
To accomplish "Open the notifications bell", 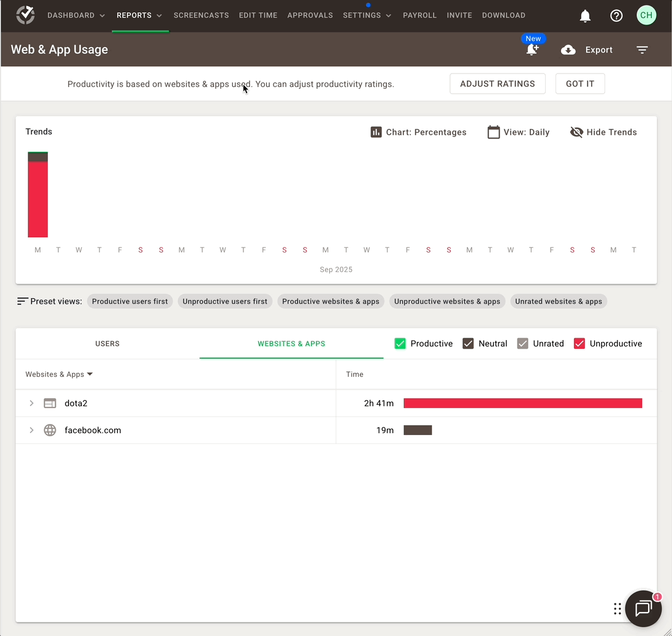I will pos(585,16).
